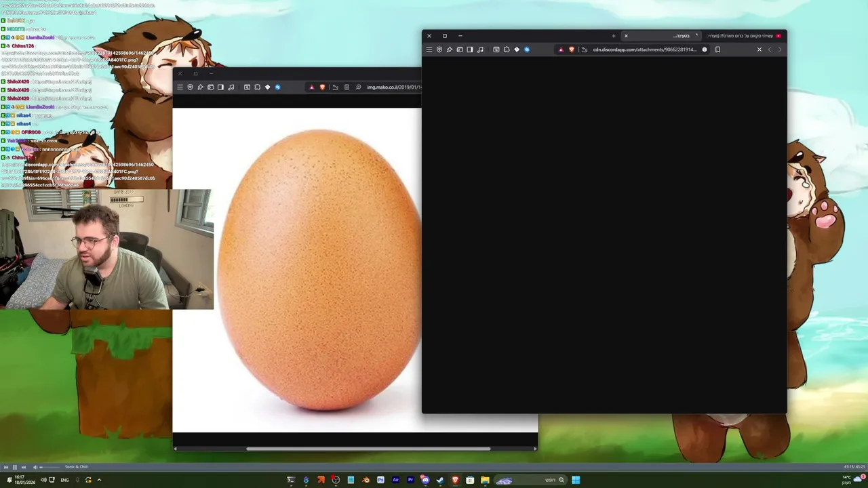Close the loading tab in Discord CDN window
This screenshot has height=488, width=868.
(x=626, y=36)
